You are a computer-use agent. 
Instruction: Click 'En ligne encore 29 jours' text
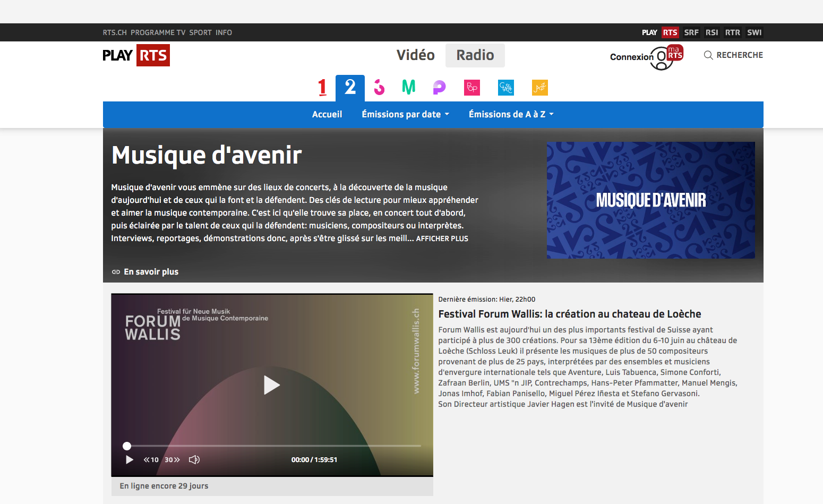tap(164, 486)
